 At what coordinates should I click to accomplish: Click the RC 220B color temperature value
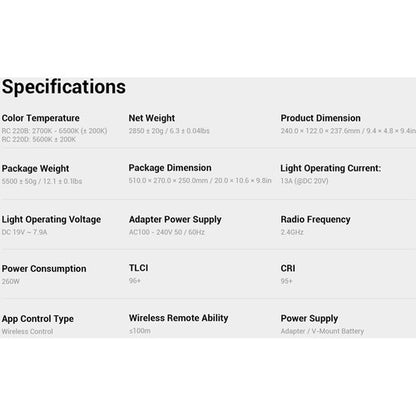point(54,131)
